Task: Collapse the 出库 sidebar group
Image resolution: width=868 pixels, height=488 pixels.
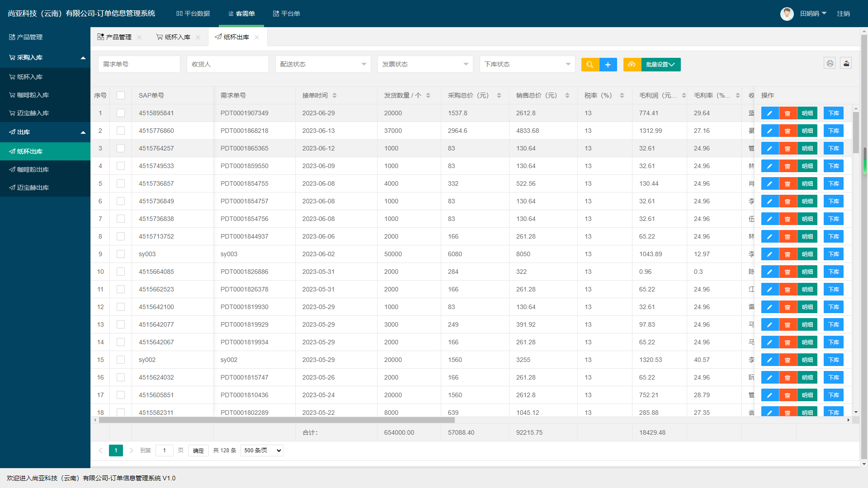Action: pyautogui.click(x=45, y=132)
